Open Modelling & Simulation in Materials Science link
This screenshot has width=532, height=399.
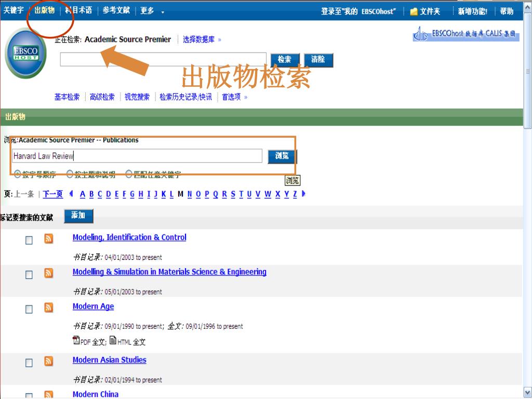(169, 272)
